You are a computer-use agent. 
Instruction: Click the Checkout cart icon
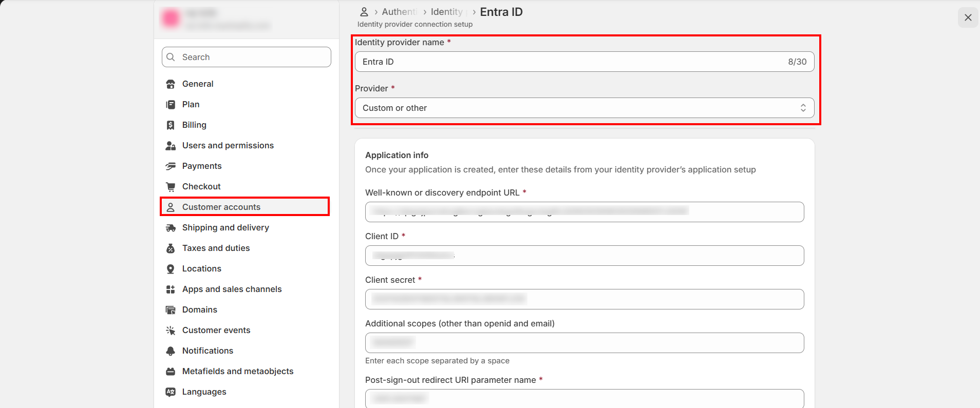[171, 187]
